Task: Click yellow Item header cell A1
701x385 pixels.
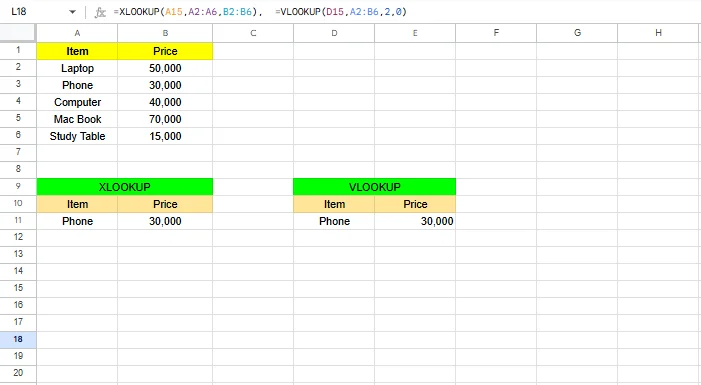Action: click(x=77, y=51)
